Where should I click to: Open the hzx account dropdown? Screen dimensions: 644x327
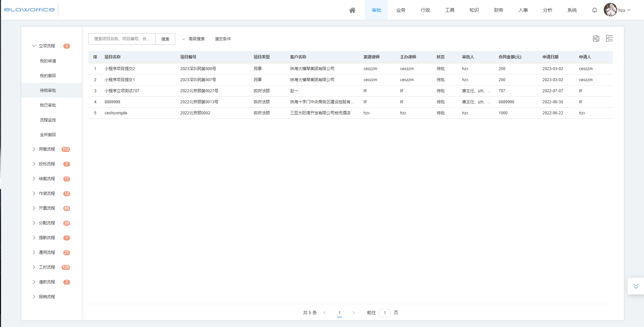click(x=625, y=10)
